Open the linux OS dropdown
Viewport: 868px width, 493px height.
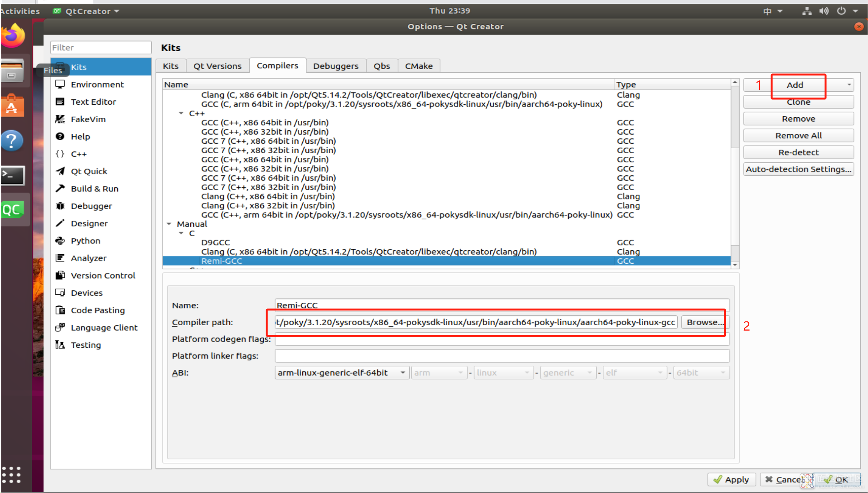point(503,373)
